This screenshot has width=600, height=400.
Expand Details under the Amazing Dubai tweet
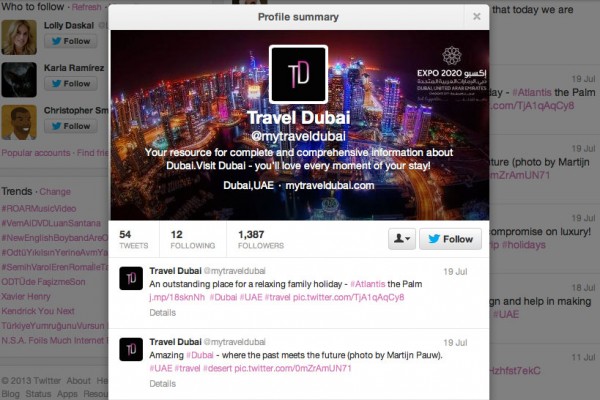coord(163,384)
